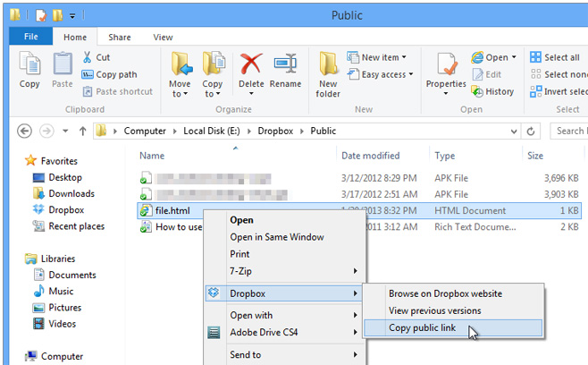Expand the Open button dropdown arrow
The image size is (588, 365).
coord(514,57)
